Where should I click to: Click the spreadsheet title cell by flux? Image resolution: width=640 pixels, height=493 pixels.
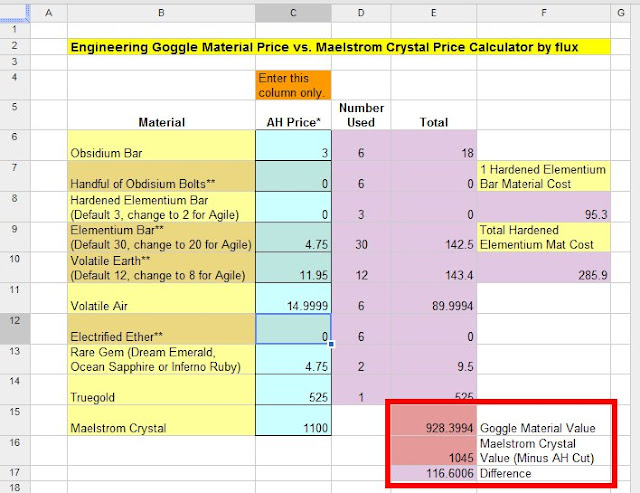click(x=339, y=47)
